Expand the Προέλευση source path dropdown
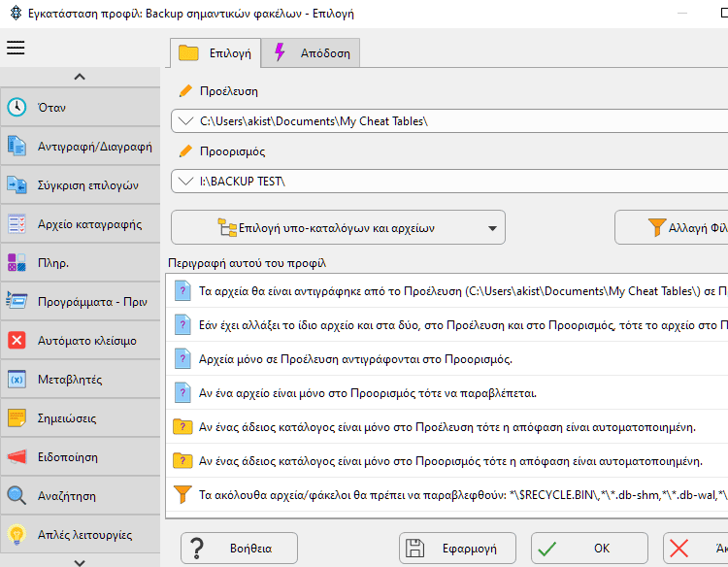The image size is (728, 567). [185, 121]
